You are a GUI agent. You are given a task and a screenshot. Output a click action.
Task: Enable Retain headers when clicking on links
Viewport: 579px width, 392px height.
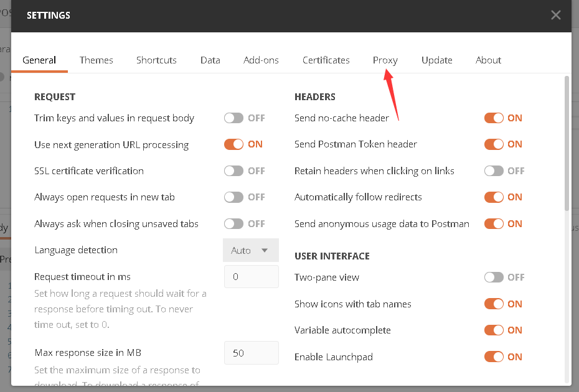coord(495,170)
